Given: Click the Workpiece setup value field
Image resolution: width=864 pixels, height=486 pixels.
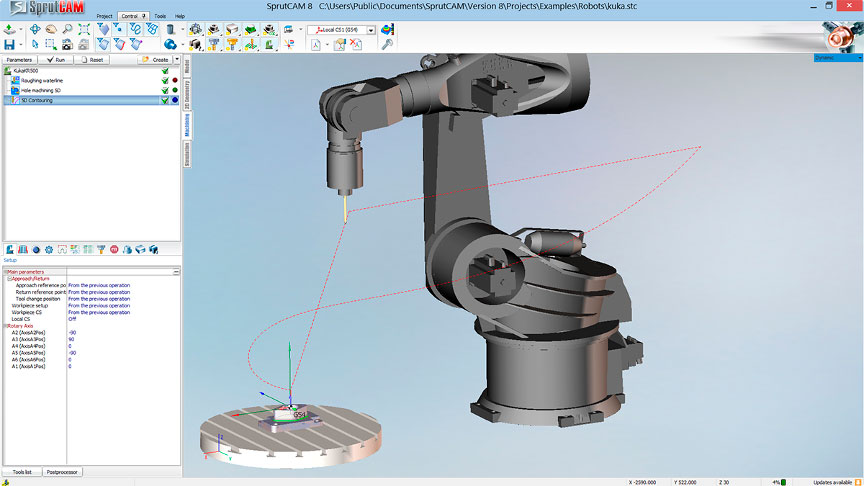Looking at the screenshot, I should pyautogui.click(x=99, y=305).
